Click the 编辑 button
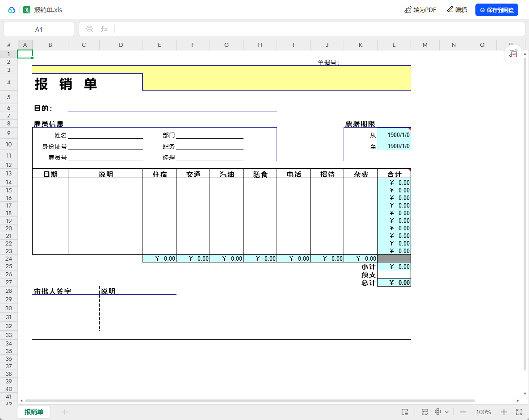 click(457, 10)
